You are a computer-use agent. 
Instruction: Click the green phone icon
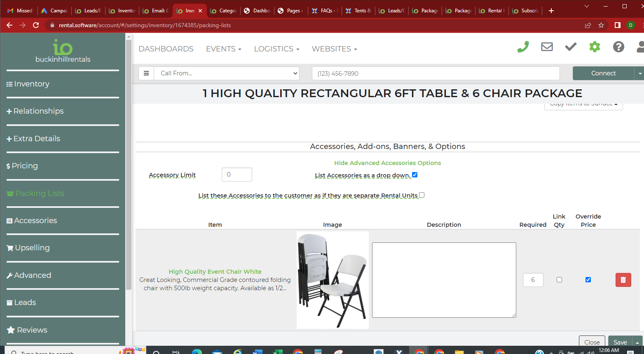pyautogui.click(x=523, y=47)
